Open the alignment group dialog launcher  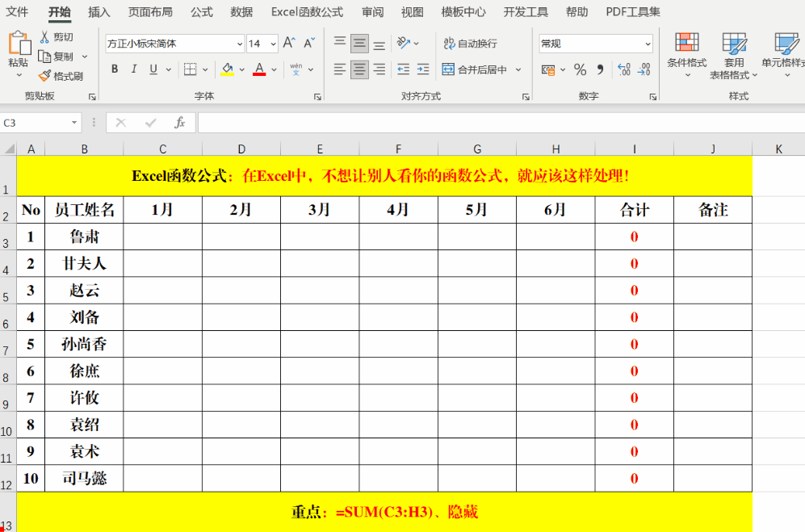(x=526, y=97)
